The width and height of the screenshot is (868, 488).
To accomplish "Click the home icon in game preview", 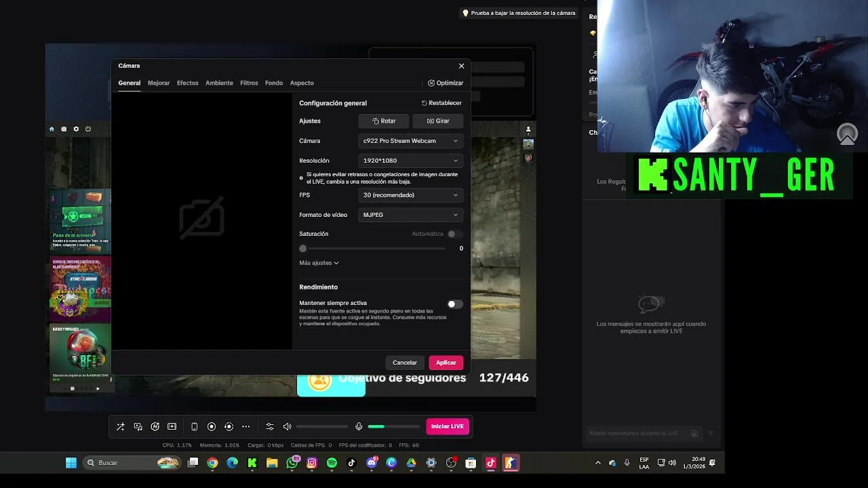I will click(x=52, y=129).
